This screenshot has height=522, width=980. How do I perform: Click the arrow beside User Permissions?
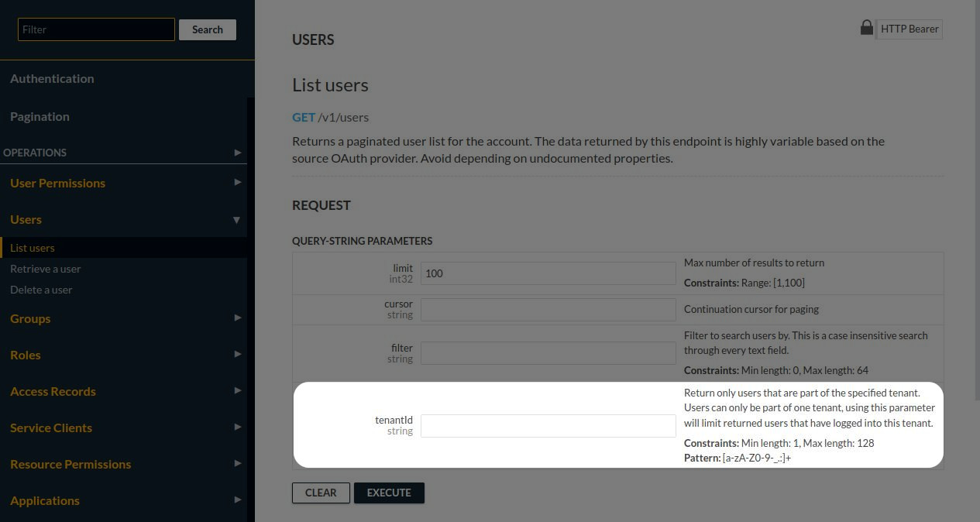[238, 183]
